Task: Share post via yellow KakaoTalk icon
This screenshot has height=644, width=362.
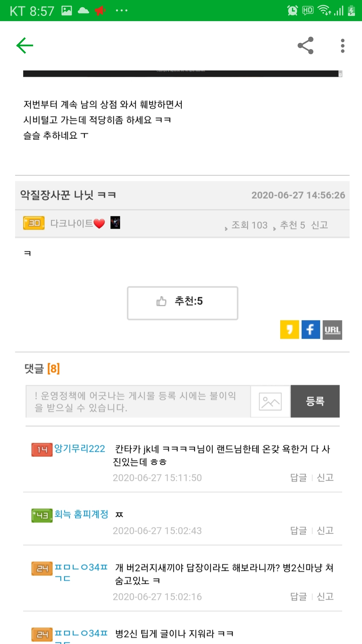Action: click(290, 330)
